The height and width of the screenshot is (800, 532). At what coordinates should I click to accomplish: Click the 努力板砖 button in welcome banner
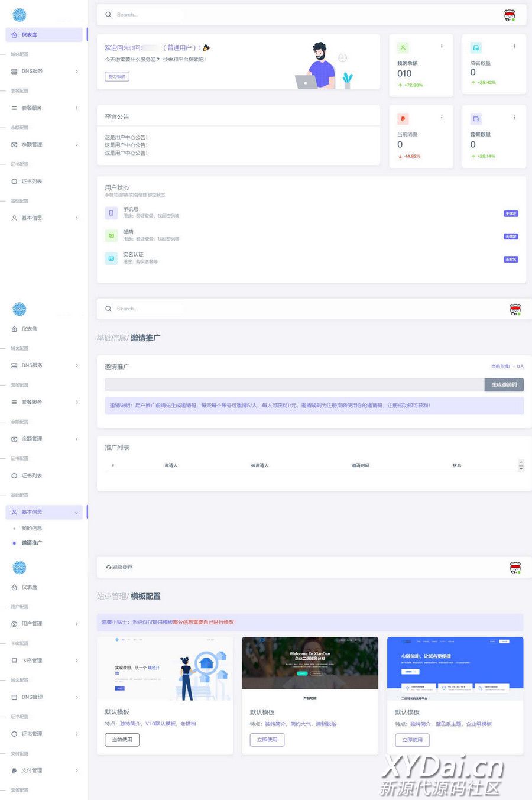pyautogui.click(x=117, y=76)
